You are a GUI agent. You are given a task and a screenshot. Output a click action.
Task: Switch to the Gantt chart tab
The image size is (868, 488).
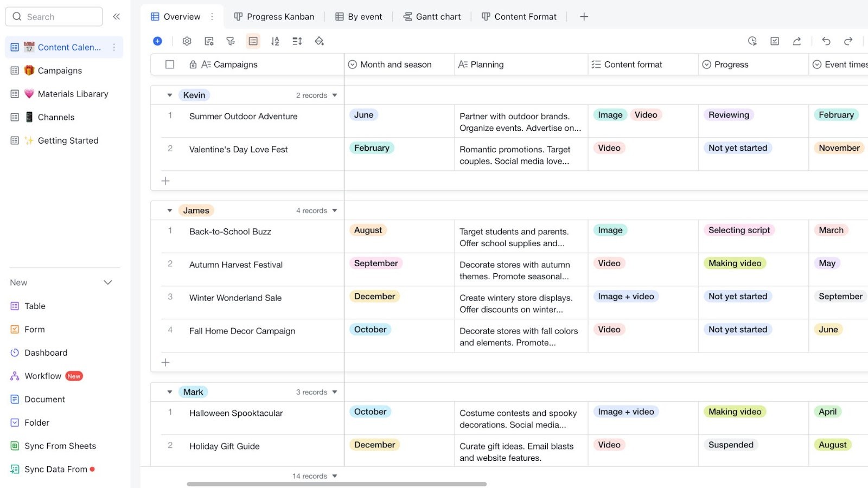[x=432, y=16]
